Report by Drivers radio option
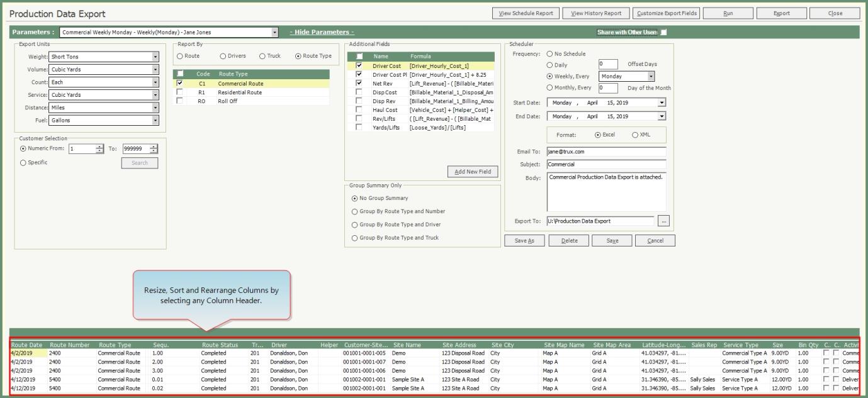Viewport: 868px width, 398px height. pos(223,56)
